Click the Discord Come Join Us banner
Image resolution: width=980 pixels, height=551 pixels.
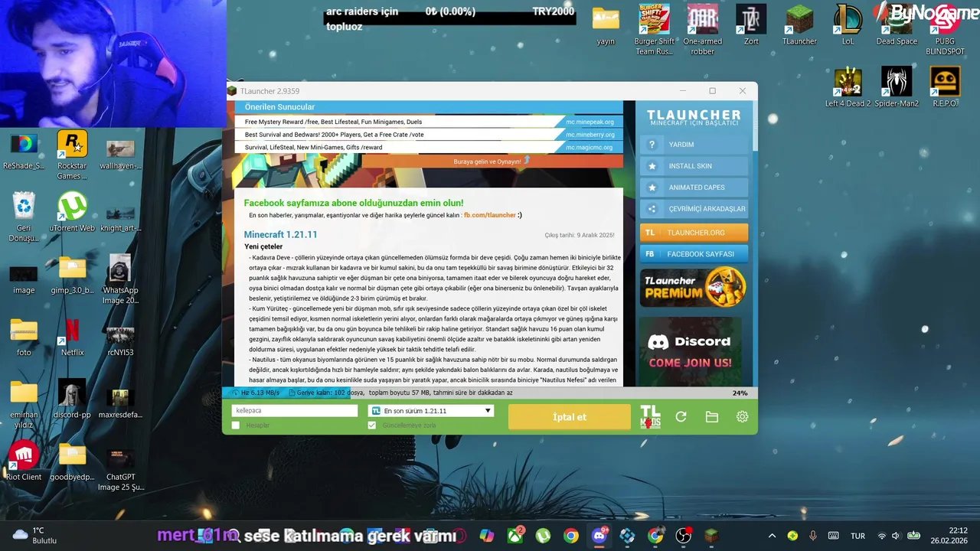pos(691,351)
